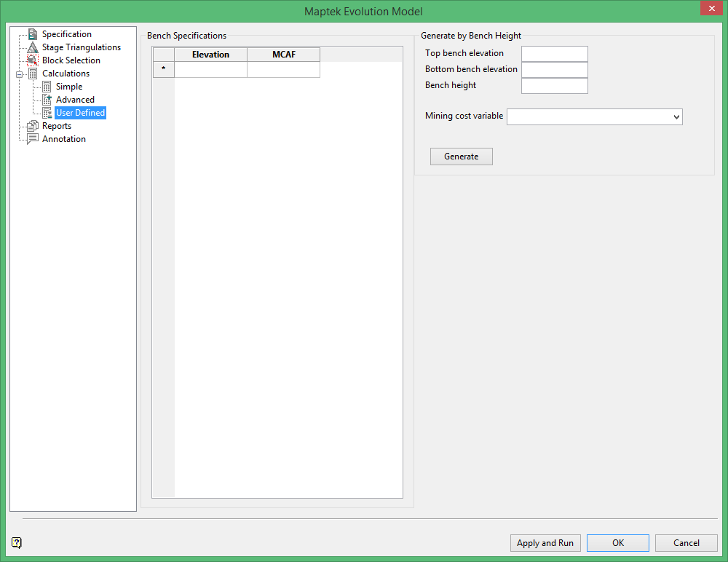Cancel the dialog

687,543
